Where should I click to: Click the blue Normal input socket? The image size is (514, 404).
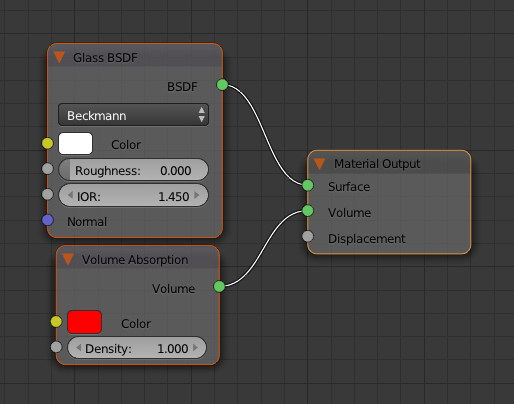point(48,220)
